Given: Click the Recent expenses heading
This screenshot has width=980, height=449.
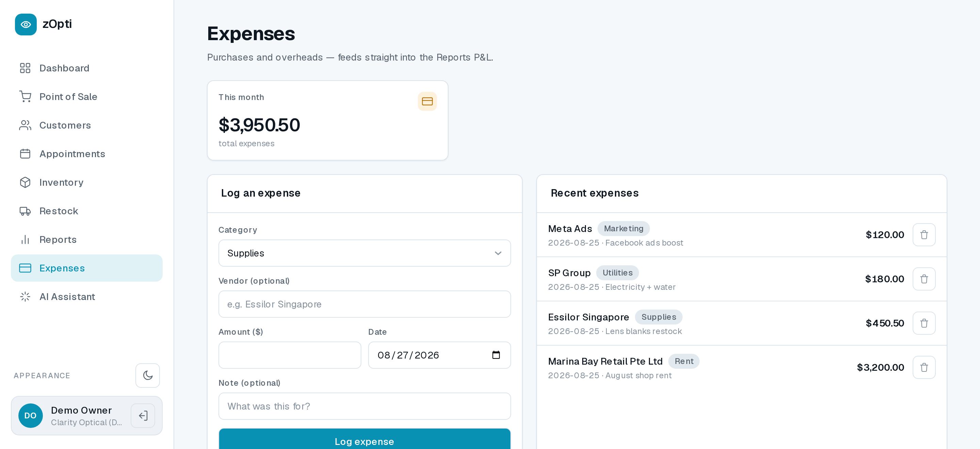Looking at the screenshot, I should click(594, 193).
